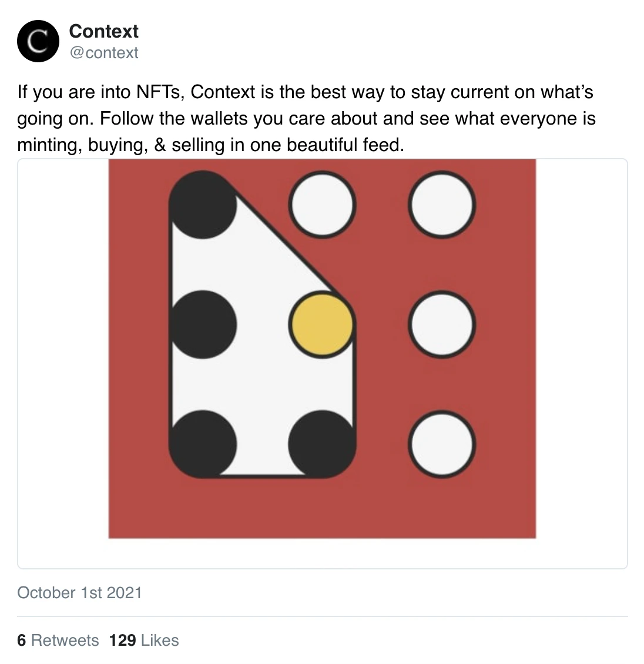
Task: Click the middle-right white circle in image
Action: [x=442, y=324]
